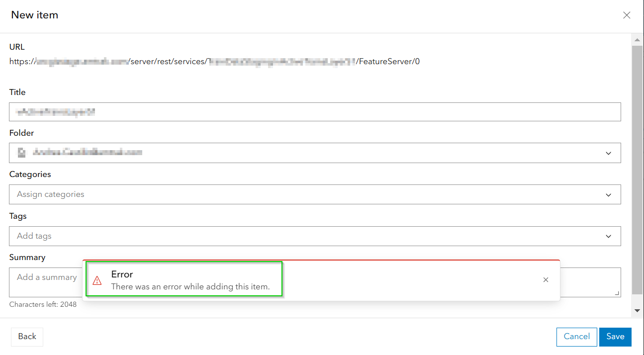Click the summary box resize handle

pos(617,293)
